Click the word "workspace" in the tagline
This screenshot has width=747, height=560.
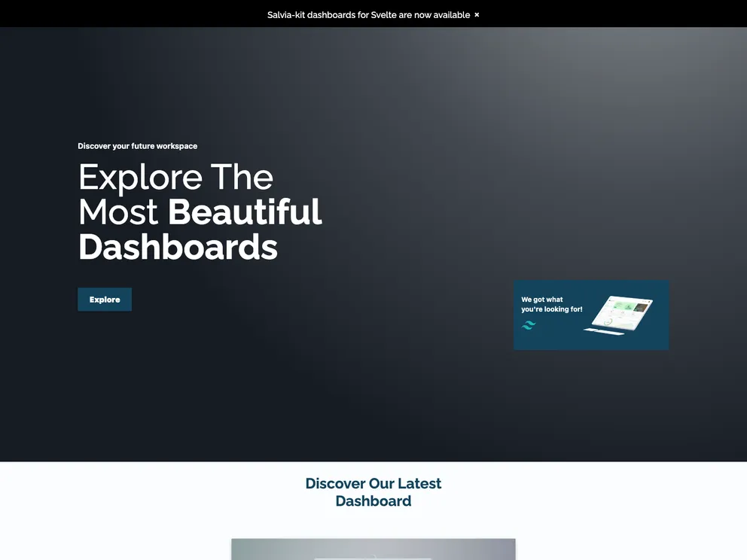point(177,146)
